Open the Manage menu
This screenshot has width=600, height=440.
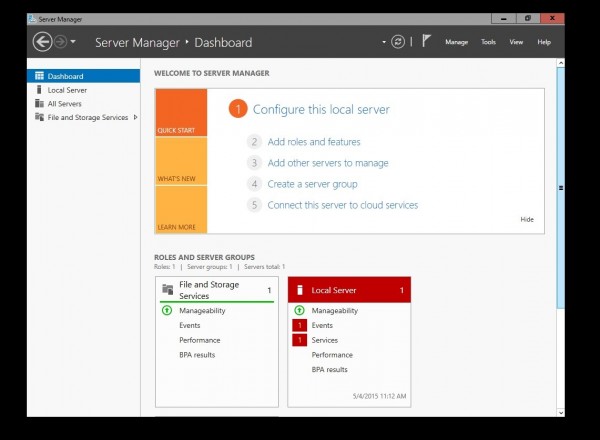click(x=456, y=42)
